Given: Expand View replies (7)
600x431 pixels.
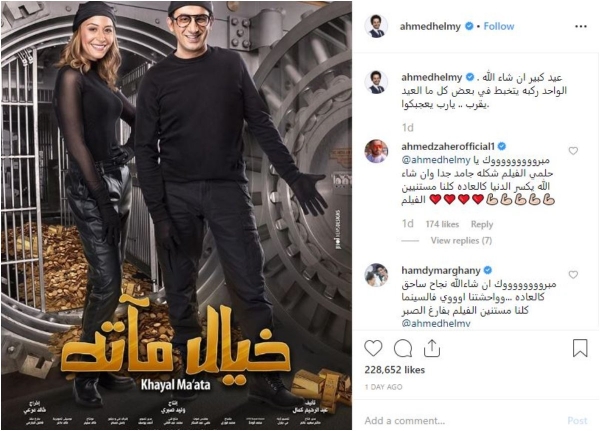Looking at the screenshot, I should coord(461,240).
